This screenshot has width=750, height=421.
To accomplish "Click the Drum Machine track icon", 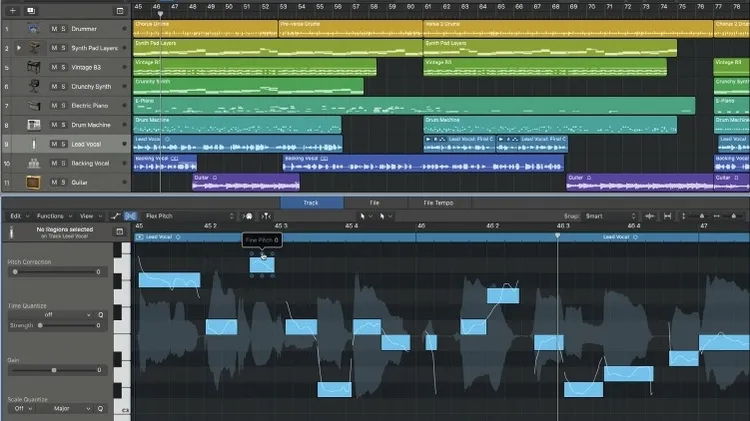I will 34,125.
